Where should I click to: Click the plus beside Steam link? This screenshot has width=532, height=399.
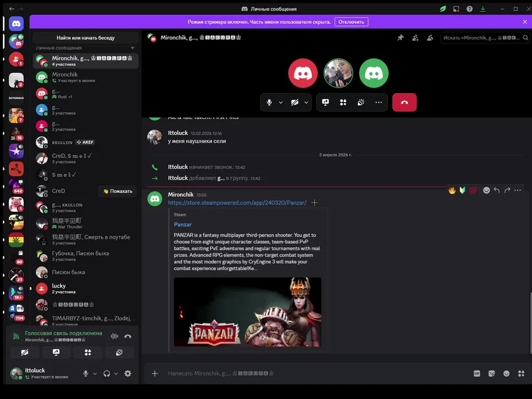[x=315, y=203]
